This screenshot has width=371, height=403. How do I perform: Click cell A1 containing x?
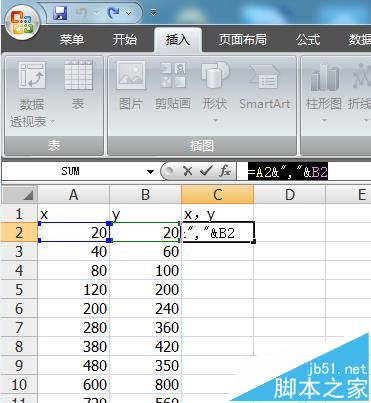pyautogui.click(x=74, y=213)
